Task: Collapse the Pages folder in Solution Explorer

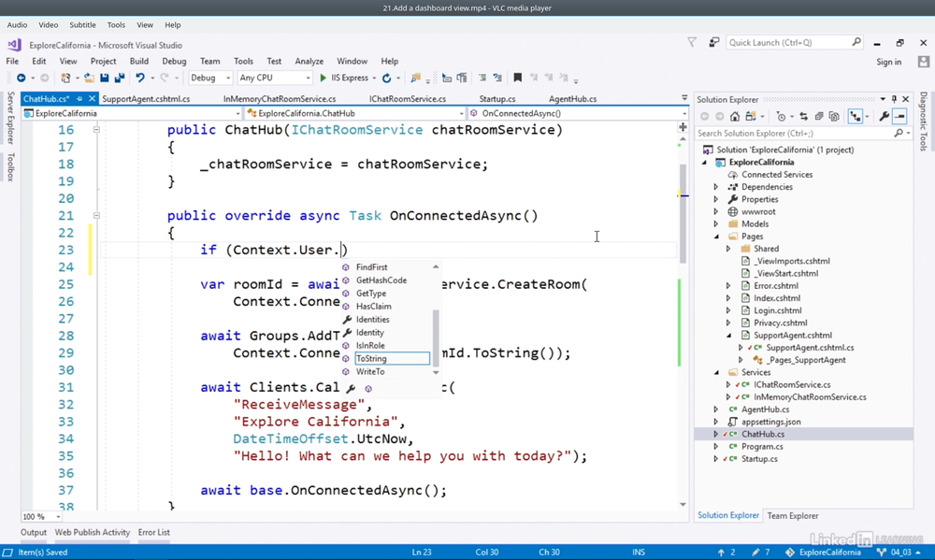Action: 716,237
